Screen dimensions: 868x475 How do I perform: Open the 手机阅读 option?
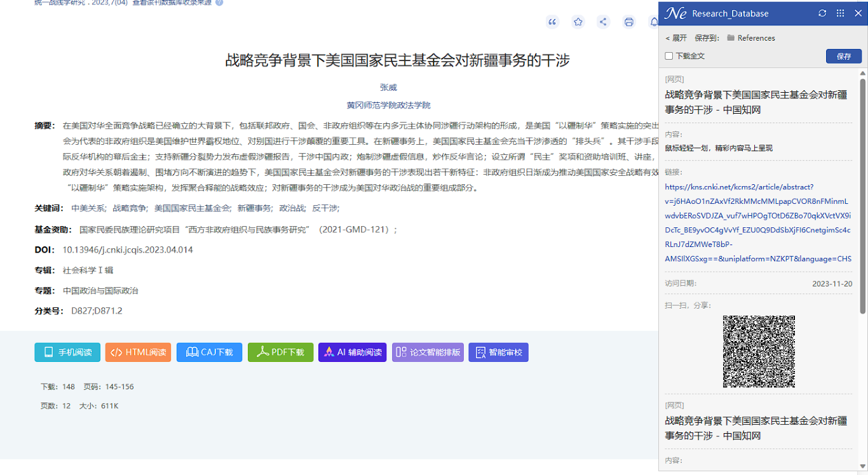[67, 352]
